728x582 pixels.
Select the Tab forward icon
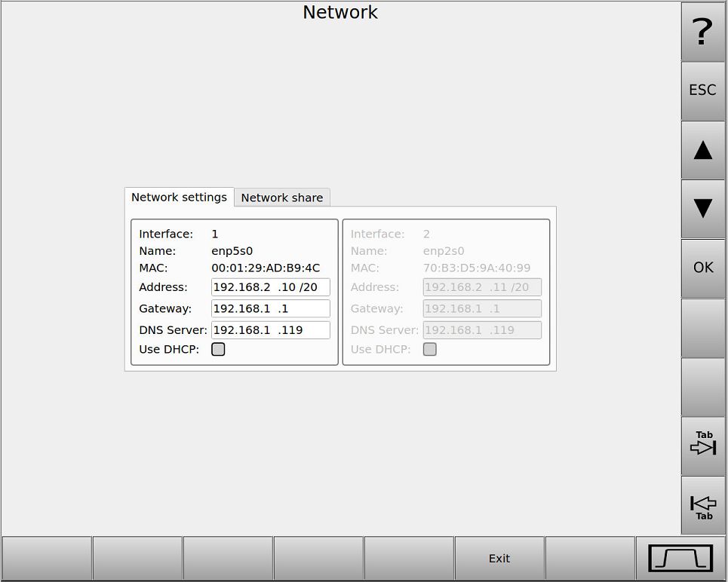[702, 445]
